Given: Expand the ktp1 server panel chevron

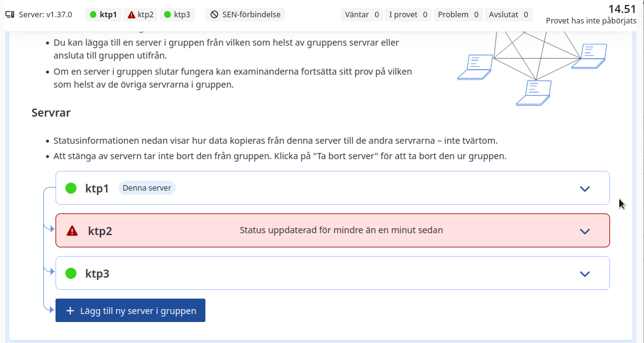Looking at the screenshot, I should [x=585, y=189].
